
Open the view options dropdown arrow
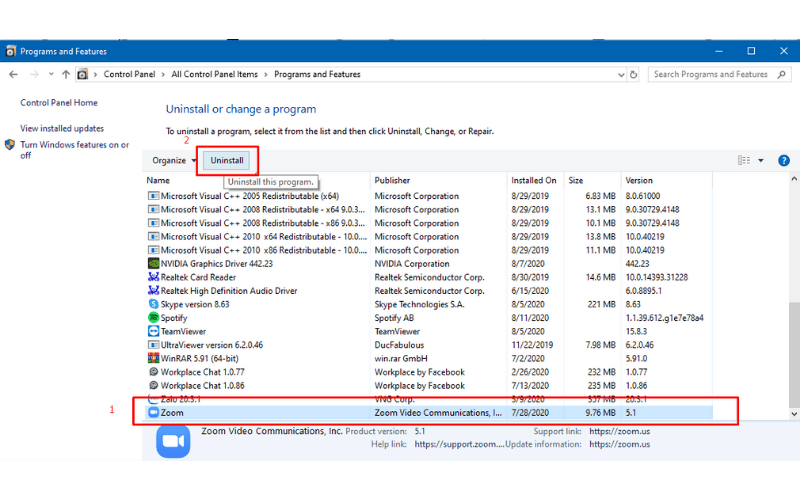click(x=761, y=160)
